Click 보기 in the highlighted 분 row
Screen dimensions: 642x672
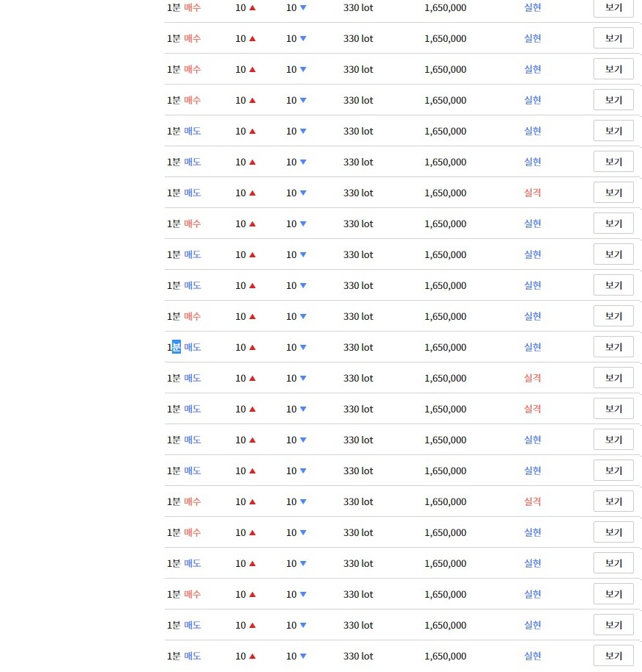coord(613,347)
